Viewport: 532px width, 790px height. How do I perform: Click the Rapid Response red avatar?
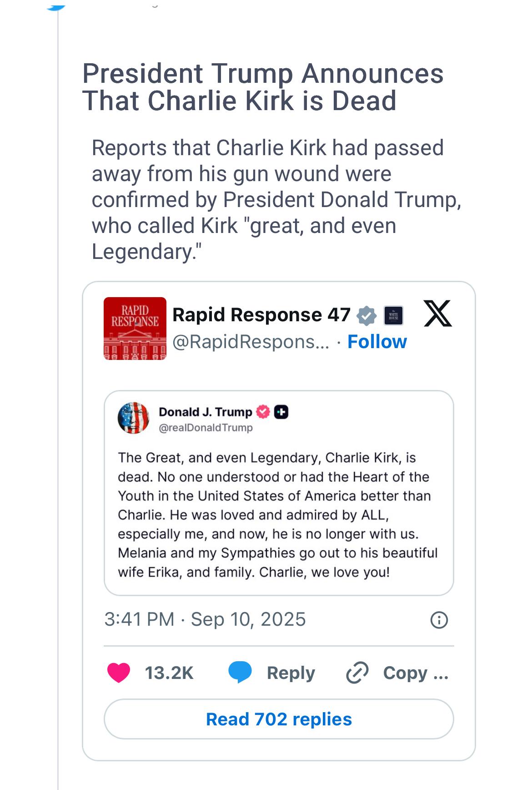135,329
